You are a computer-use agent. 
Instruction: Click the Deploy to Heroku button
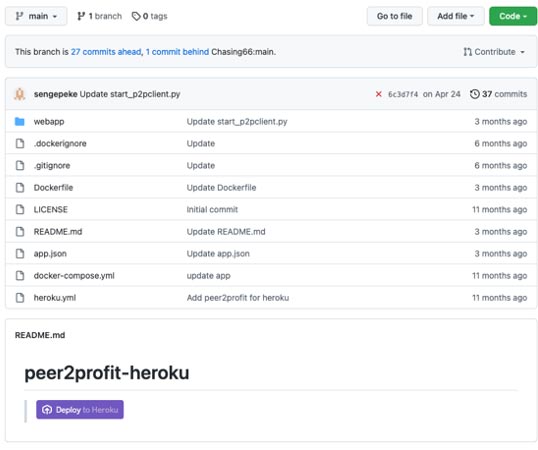(80, 410)
